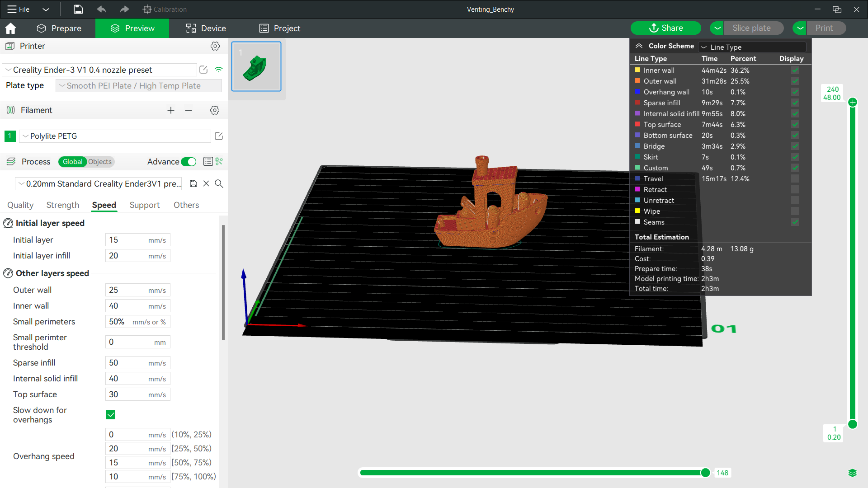868x488 pixels.
Task: Open the Quality settings tab
Action: (20, 205)
